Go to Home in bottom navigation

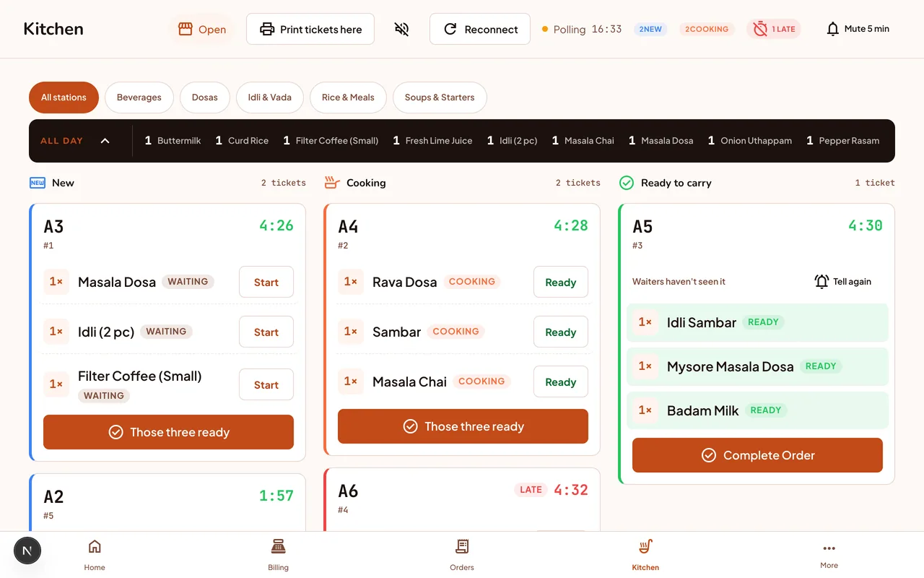pyautogui.click(x=95, y=555)
